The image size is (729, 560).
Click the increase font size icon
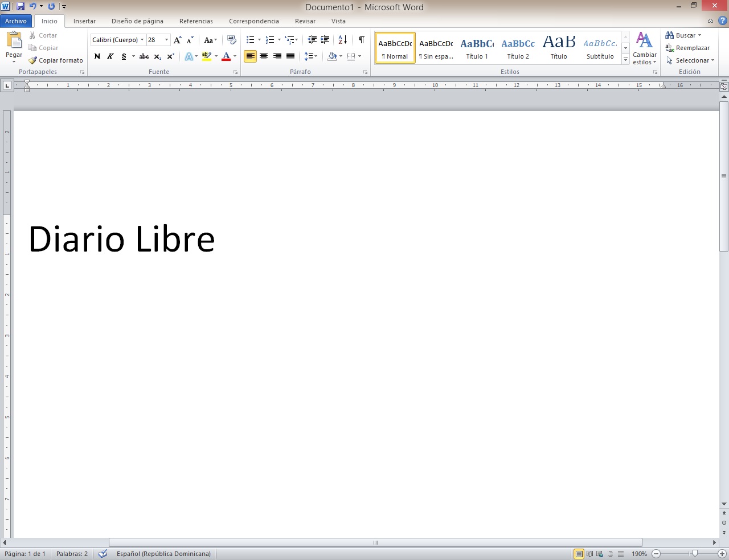(177, 40)
